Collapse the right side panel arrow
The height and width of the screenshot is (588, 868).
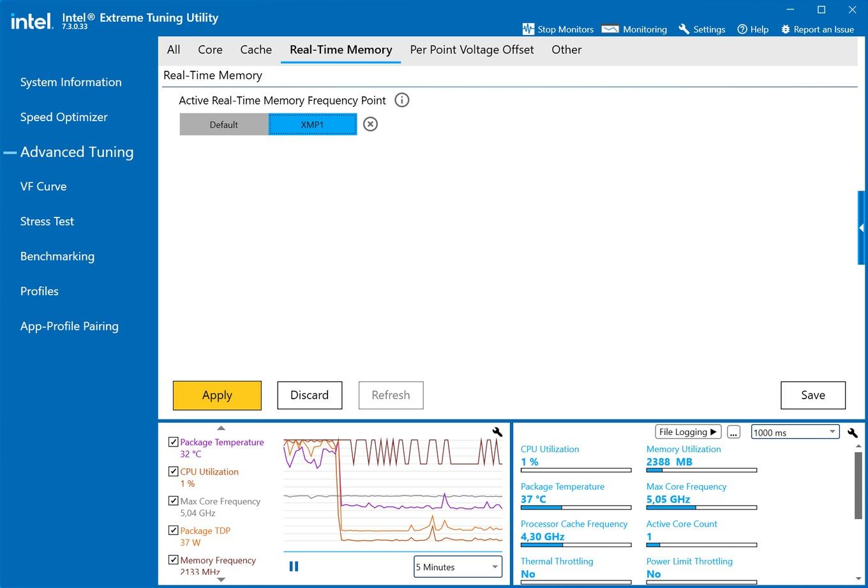[x=862, y=228]
